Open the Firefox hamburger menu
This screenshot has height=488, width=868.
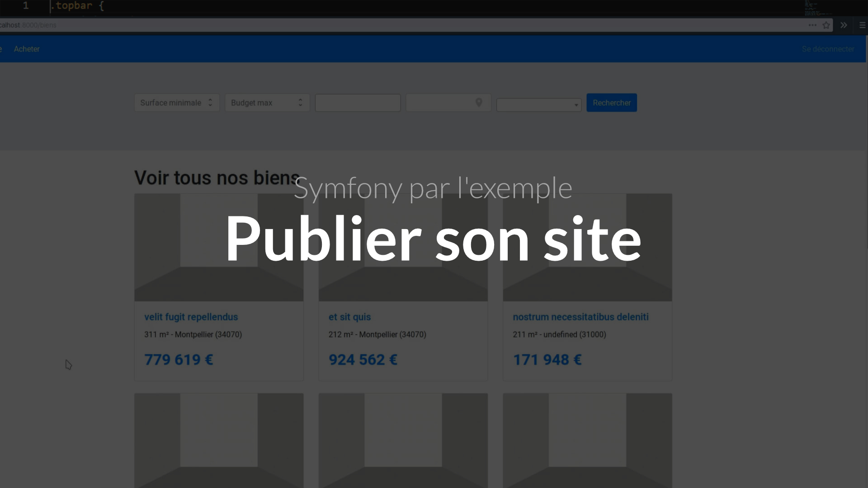pyautogui.click(x=862, y=25)
